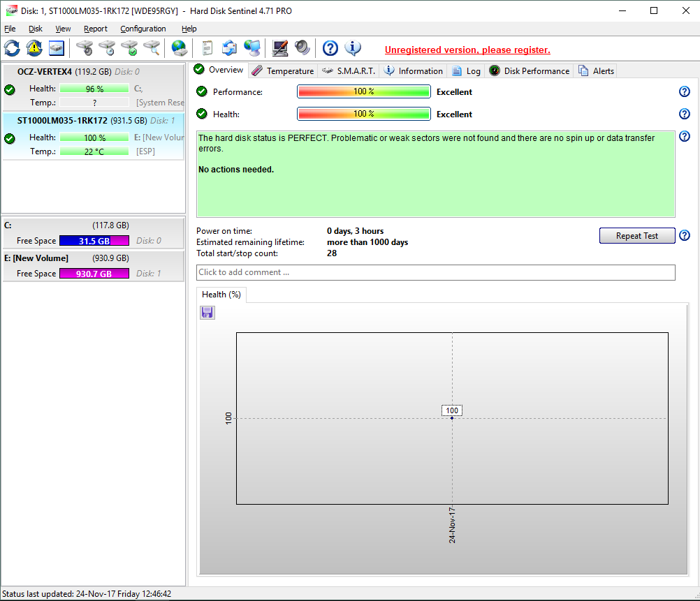Save the health graph using floppy icon
Image resolution: width=700 pixels, height=601 pixels.
[207, 313]
